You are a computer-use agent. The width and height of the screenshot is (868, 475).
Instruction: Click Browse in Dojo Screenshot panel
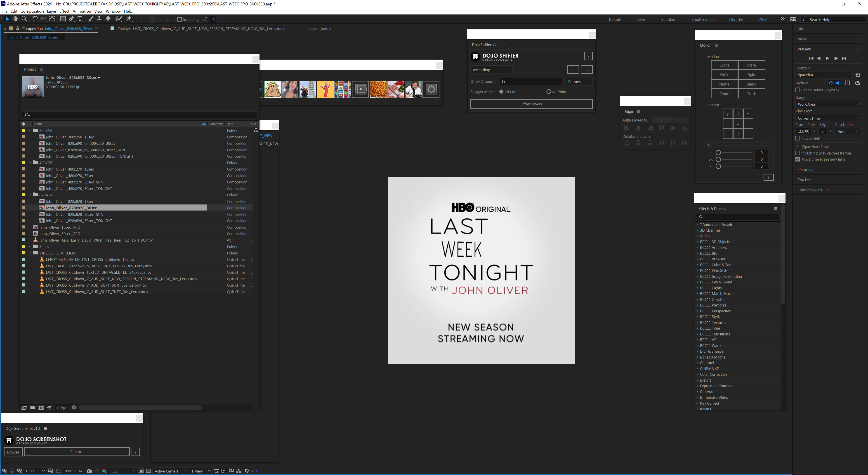(x=13, y=452)
